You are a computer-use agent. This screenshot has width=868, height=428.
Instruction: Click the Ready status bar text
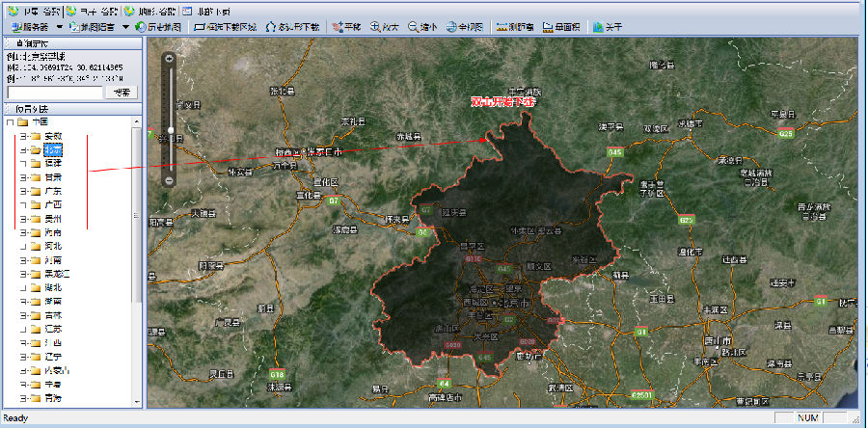(15, 418)
